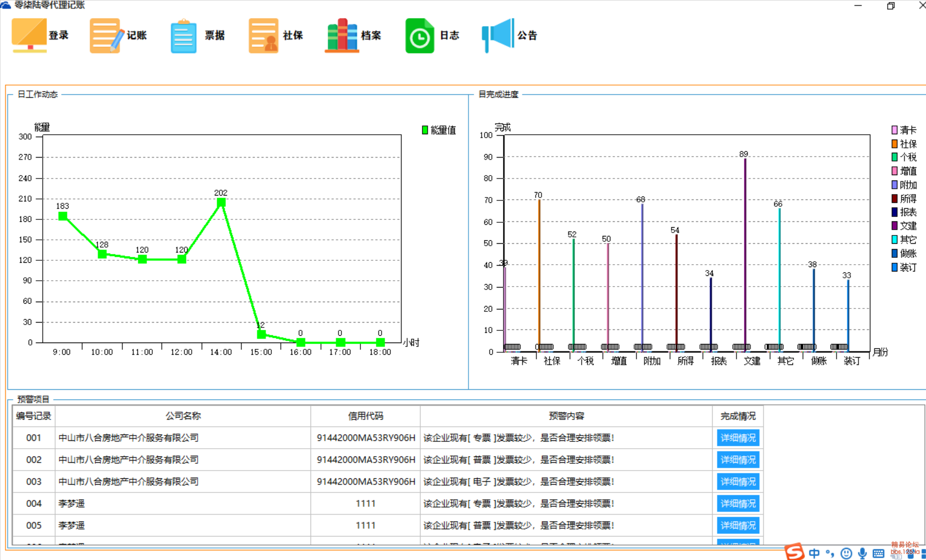Viewport: 926px width, 560px height.
Task: Click 详细情况 button for record 003
Action: click(738, 482)
